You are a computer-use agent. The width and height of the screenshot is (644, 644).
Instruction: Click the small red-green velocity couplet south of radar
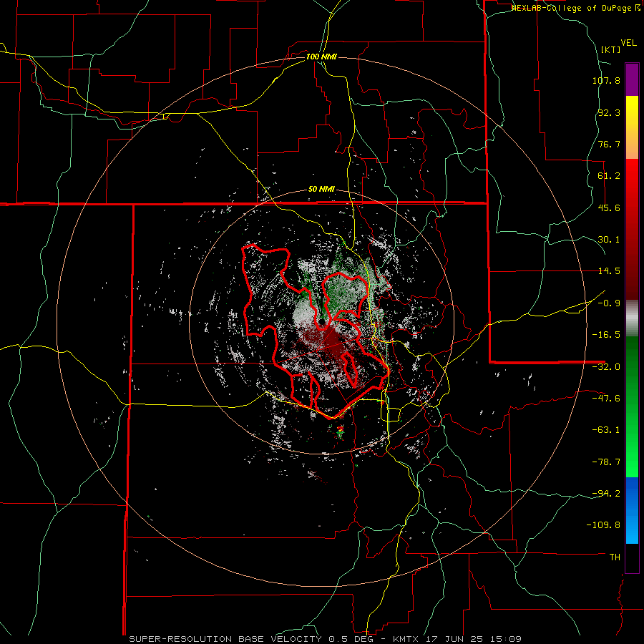pyautogui.click(x=340, y=430)
